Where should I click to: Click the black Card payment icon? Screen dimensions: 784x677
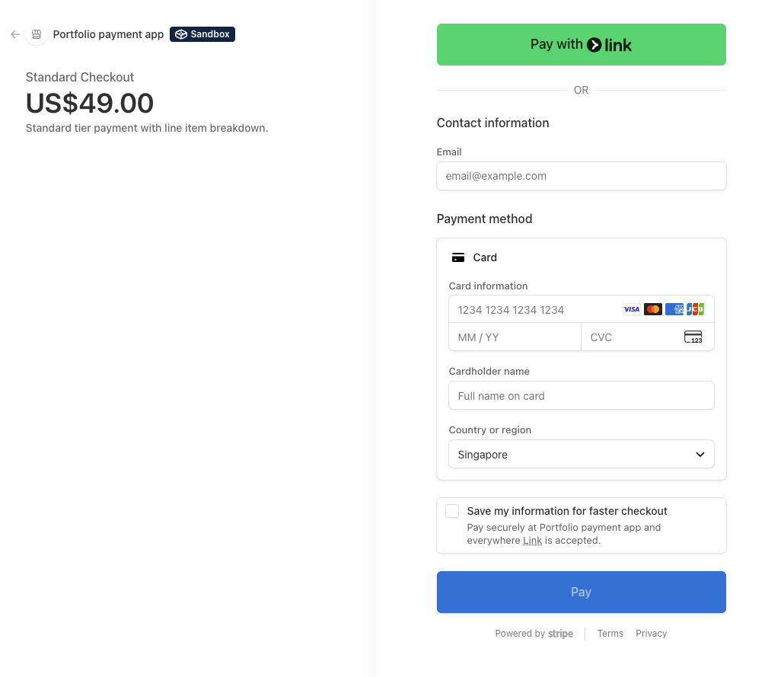point(458,258)
